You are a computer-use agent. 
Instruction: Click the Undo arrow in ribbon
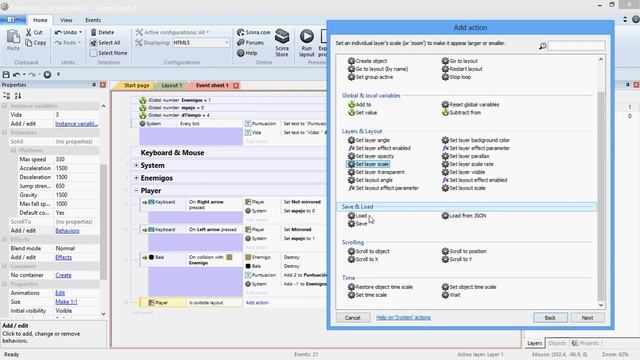click(x=58, y=32)
